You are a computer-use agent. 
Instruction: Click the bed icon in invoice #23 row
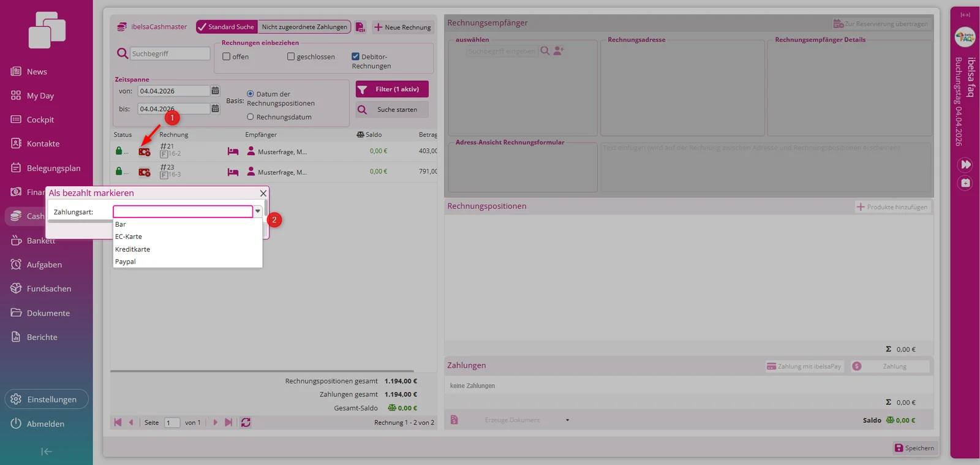(233, 172)
